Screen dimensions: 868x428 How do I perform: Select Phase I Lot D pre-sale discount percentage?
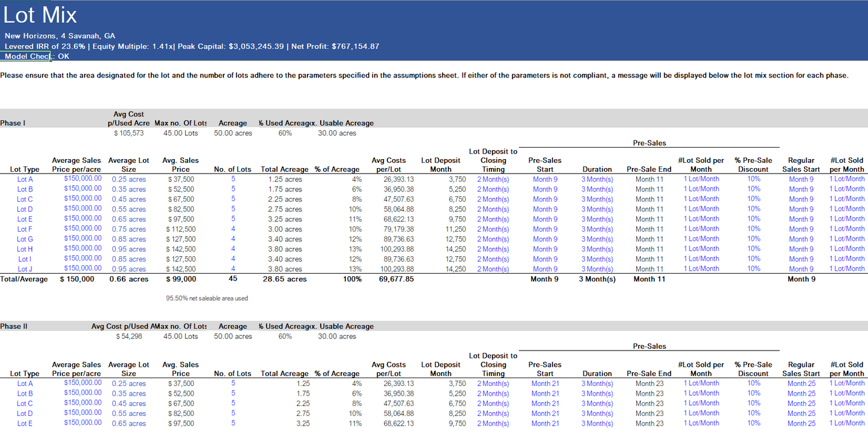753,209
